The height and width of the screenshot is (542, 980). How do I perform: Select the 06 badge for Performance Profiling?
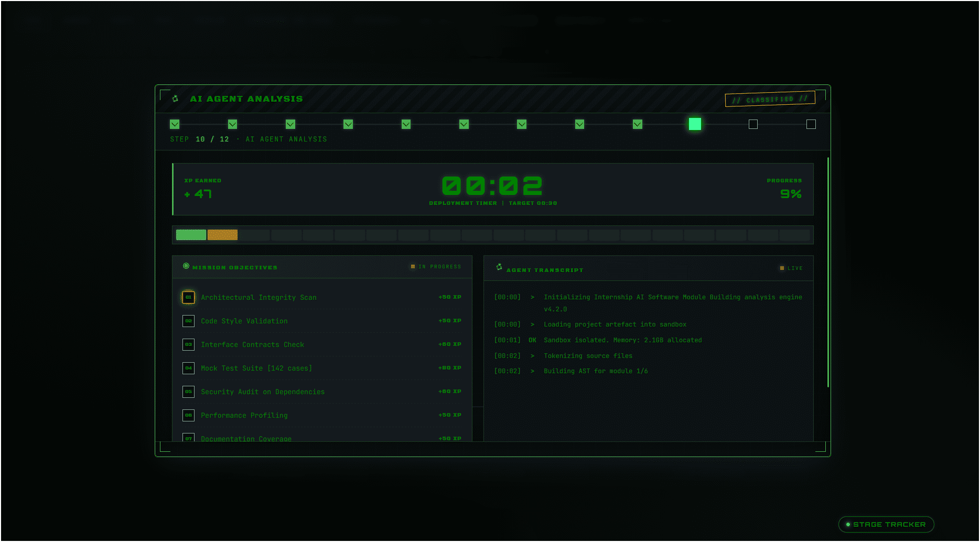pos(188,415)
